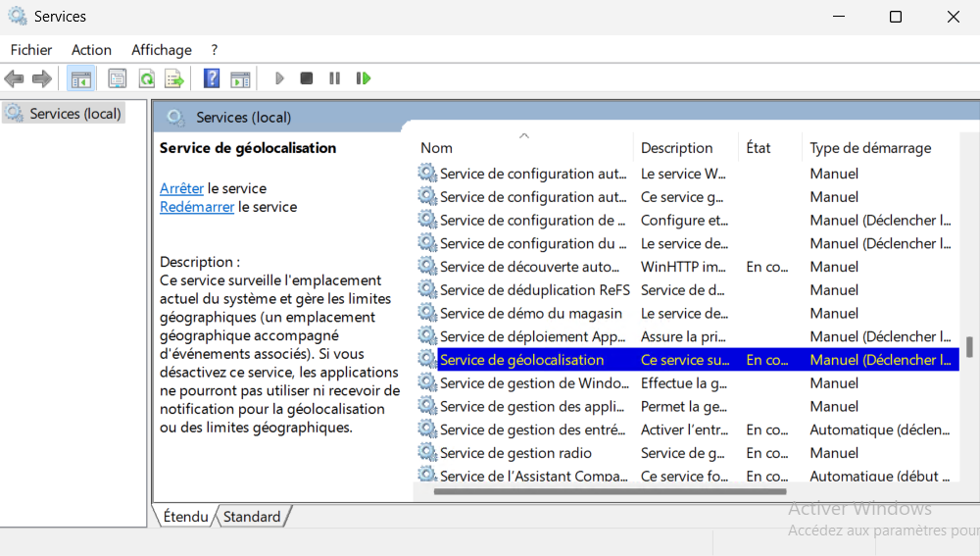Sort by État column header

point(759,148)
